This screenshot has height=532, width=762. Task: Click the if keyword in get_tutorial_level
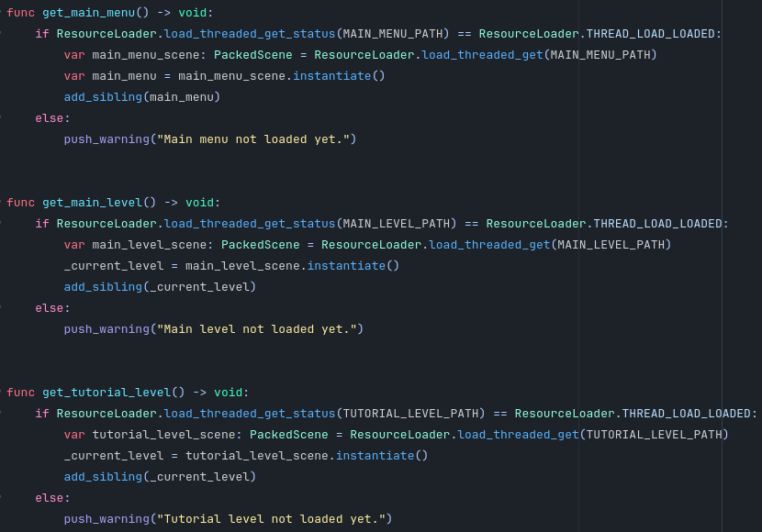coord(42,413)
